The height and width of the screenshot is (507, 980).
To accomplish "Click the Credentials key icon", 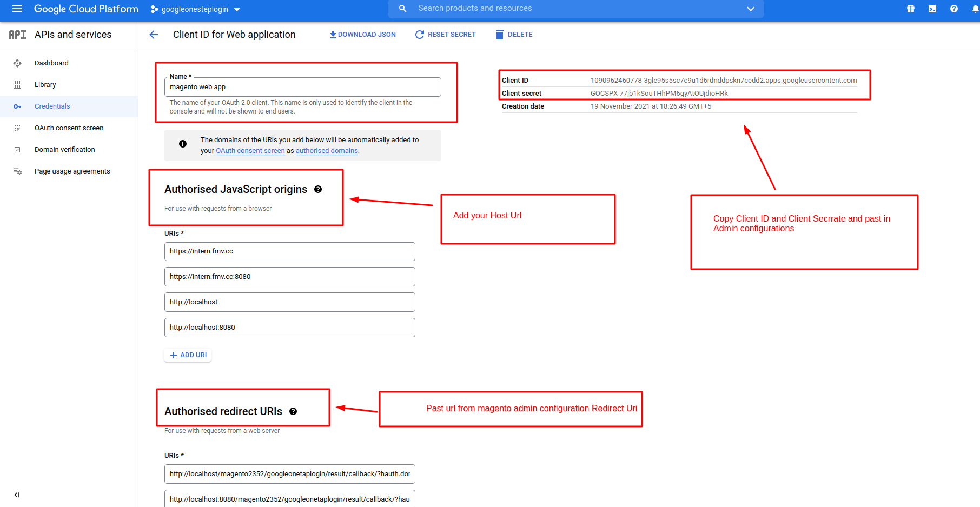I will tap(17, 106).
